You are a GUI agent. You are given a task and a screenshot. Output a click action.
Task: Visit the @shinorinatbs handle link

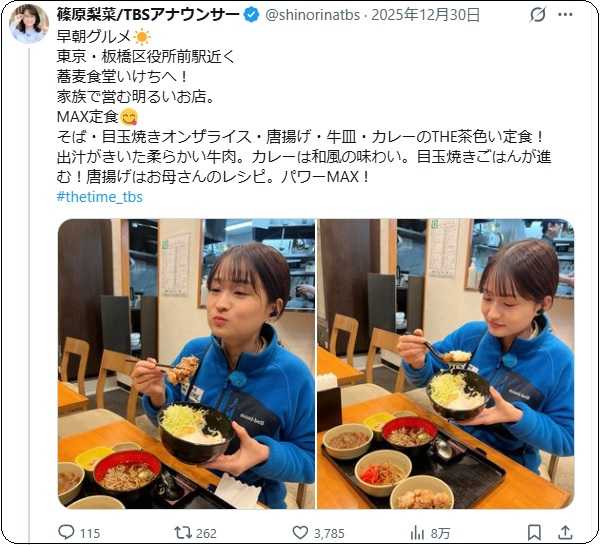pos(313,15)
